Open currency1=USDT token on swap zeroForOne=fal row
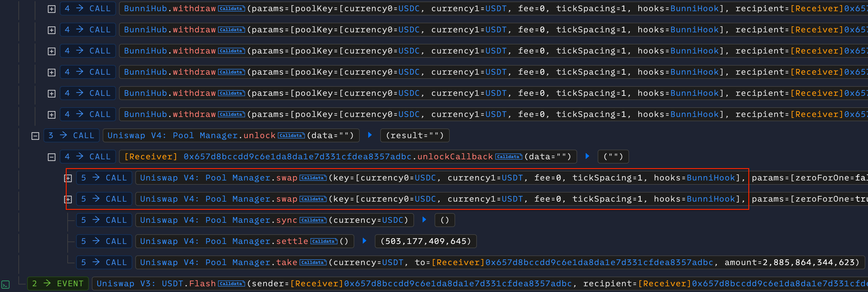The width and height of the screenshot is (868, 292). pyautogui.click(x=512, y=178)
